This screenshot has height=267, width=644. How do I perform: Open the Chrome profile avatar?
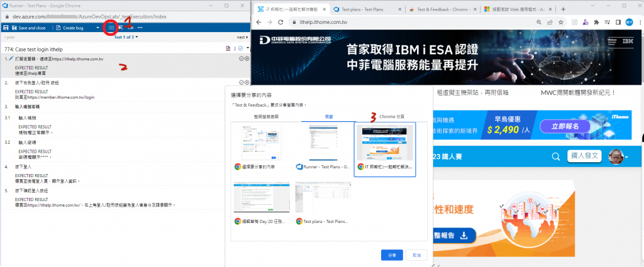[629, 22]
